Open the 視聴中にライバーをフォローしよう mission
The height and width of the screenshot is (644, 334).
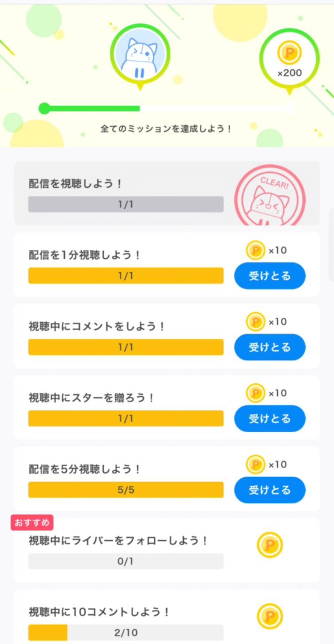pyautogui.click(x=118, y=541)
